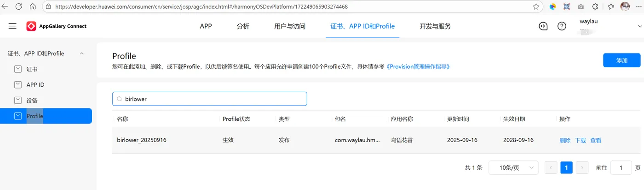Image resolution: width=644 pixels, height=190 pixels.
Task: Collapse the 证书、APP ID和Profile sidebar group
Action: [82, 53]
